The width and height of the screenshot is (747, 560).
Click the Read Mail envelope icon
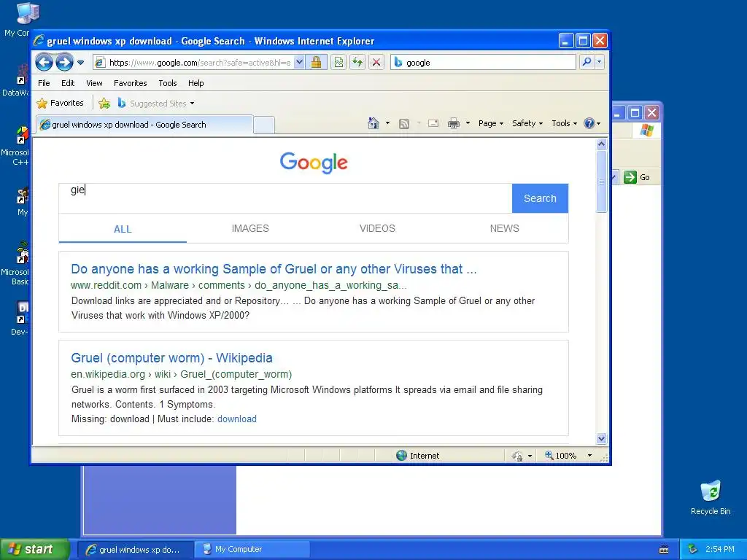coord(433,123)
